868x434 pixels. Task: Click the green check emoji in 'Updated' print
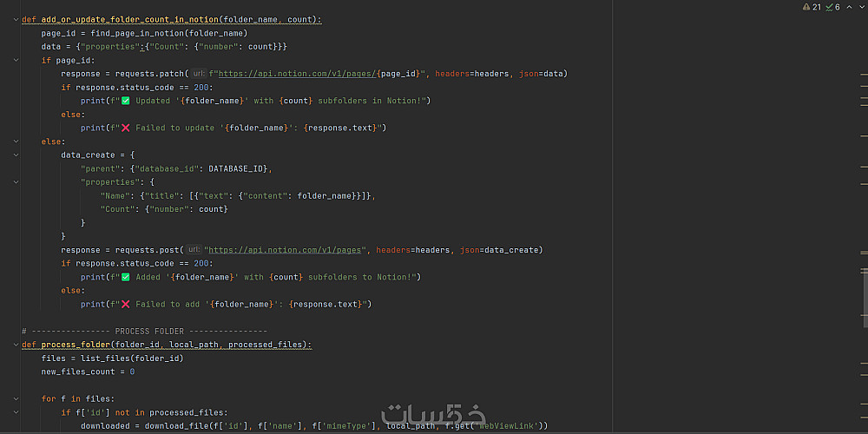click(x=126, y=101)
